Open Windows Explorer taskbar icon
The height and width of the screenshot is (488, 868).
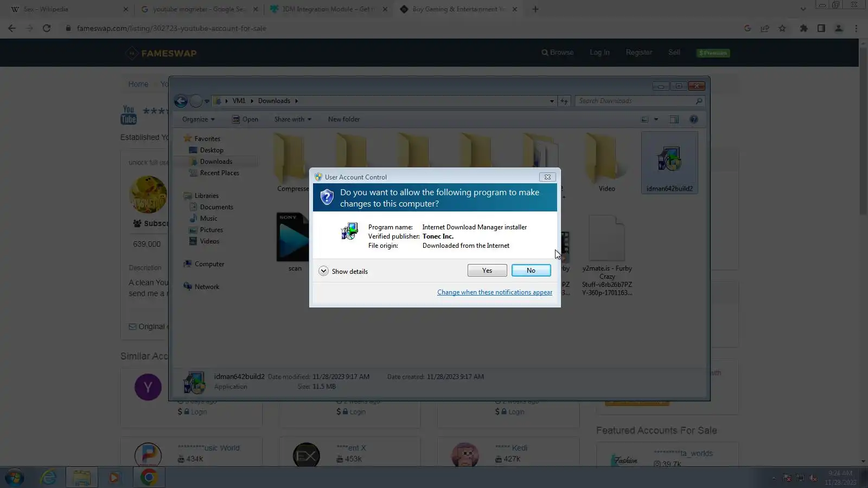82,478
